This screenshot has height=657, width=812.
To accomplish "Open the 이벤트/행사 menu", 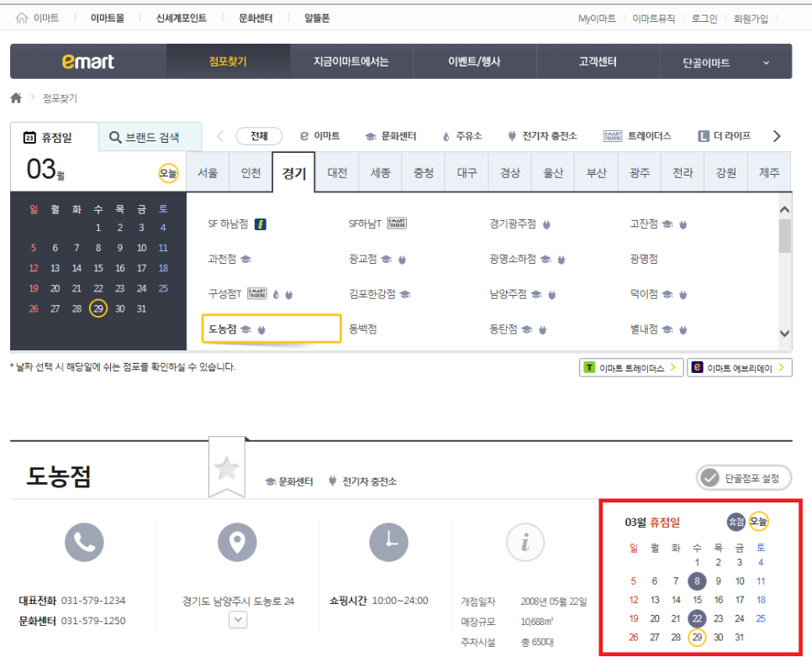I will click(x=474, y=61).
